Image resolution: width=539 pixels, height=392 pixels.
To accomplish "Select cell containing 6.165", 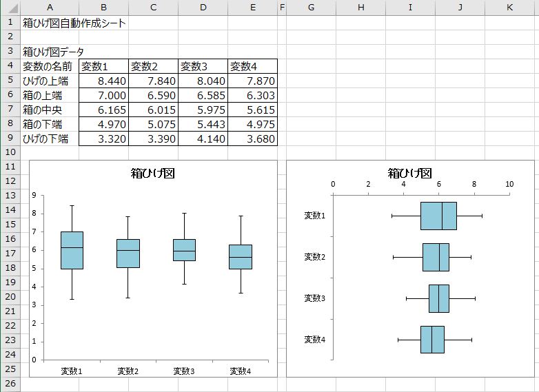I will click(x=104, y=110).
